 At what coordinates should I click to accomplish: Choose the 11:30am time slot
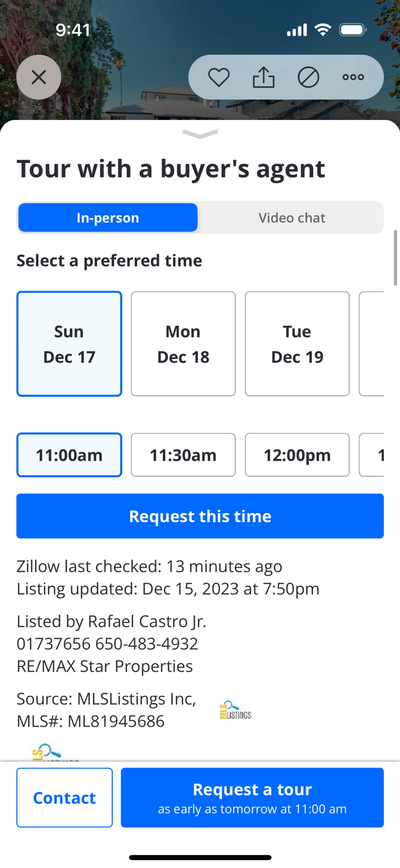[183, 455]
